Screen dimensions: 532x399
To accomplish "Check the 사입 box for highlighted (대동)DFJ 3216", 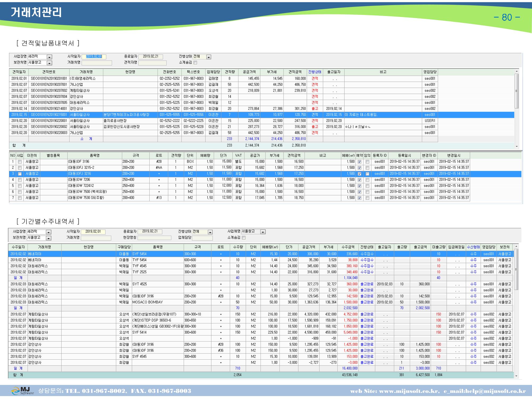I will pyautogui.click(x=20, y=174).
